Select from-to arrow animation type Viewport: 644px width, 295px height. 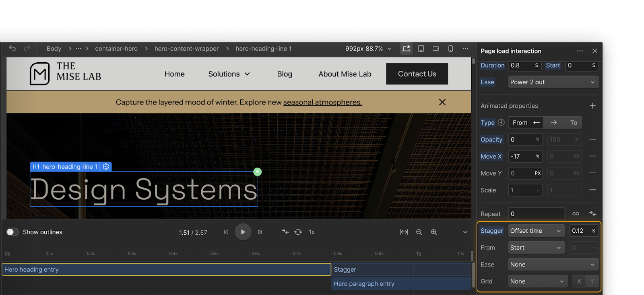[x=554, y=123]
